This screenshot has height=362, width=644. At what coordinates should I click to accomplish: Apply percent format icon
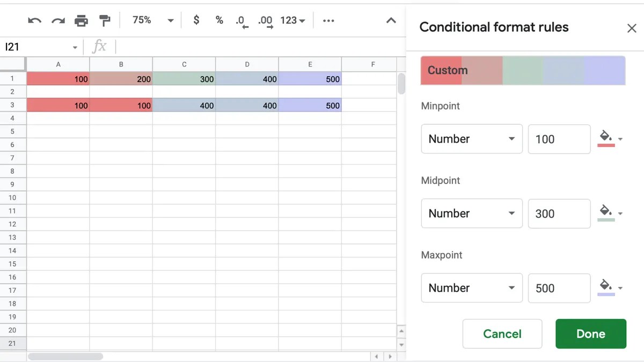219,20
